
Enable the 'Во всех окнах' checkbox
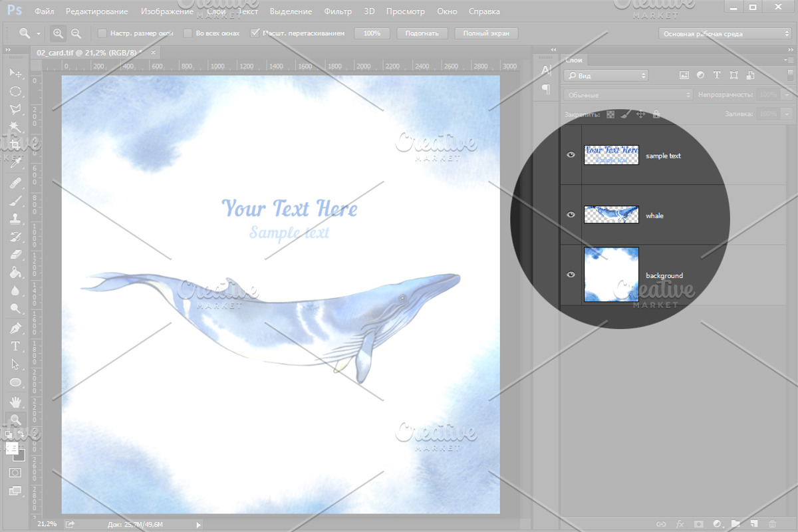point(188,33)
